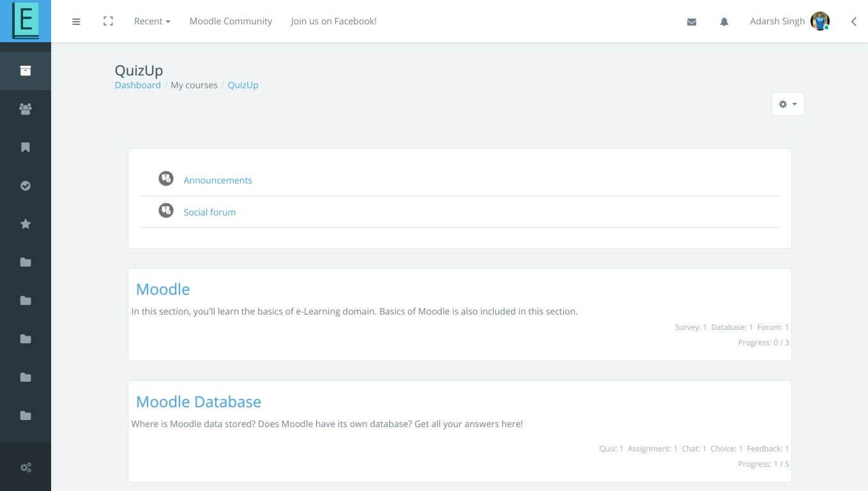Screen dimensions: 868x491
Task: Click "Progress: 0 / 3" text
Action: [x=763, y=343]
